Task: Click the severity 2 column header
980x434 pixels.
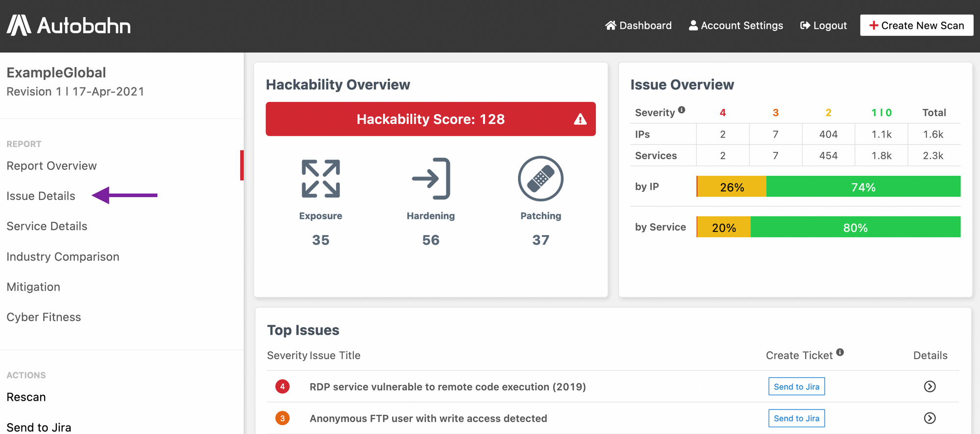Action: [x=829, y=113]
